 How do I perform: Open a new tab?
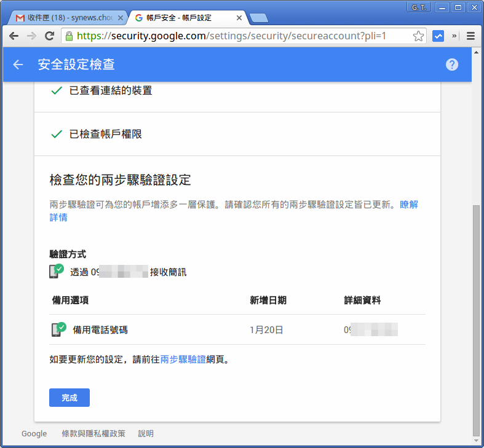(259, 18)
